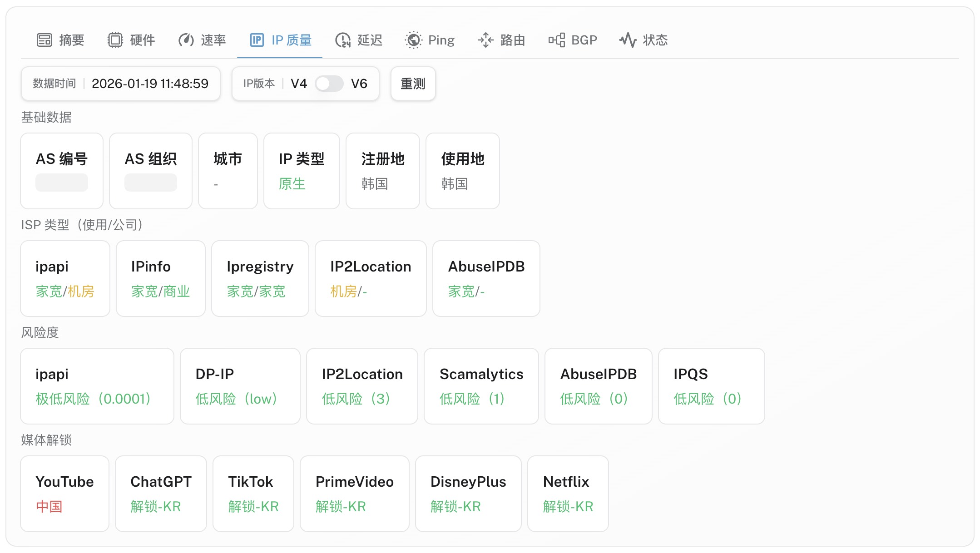Toggle the V4/V6 IP version switch
The height and width of the screenshot is (553, 980).
(329, 84)
